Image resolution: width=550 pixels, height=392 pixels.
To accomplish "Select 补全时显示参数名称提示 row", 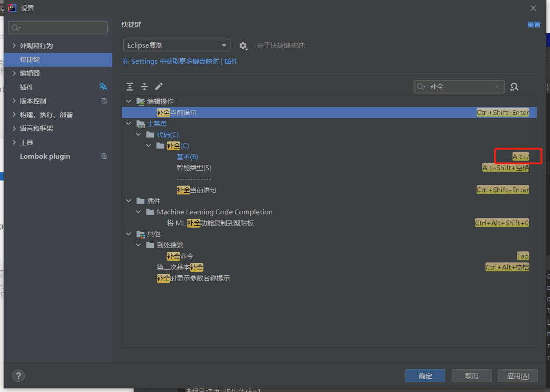I will (x=329, y=278).
